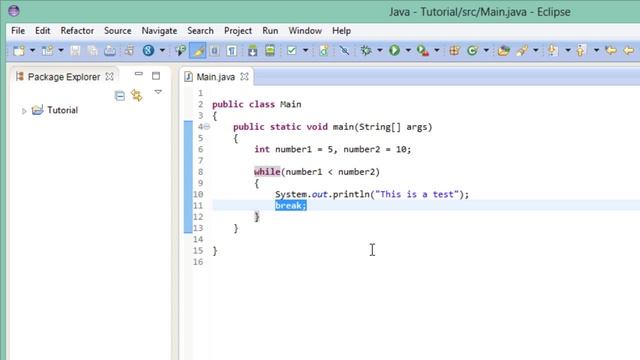Click the New Java Package icon

[x=454, y=51]
